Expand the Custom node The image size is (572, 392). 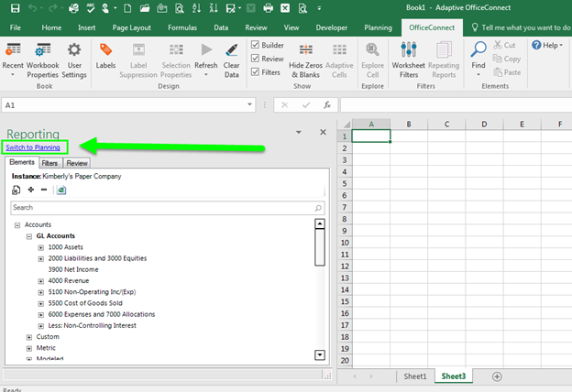tap(28, 337)
